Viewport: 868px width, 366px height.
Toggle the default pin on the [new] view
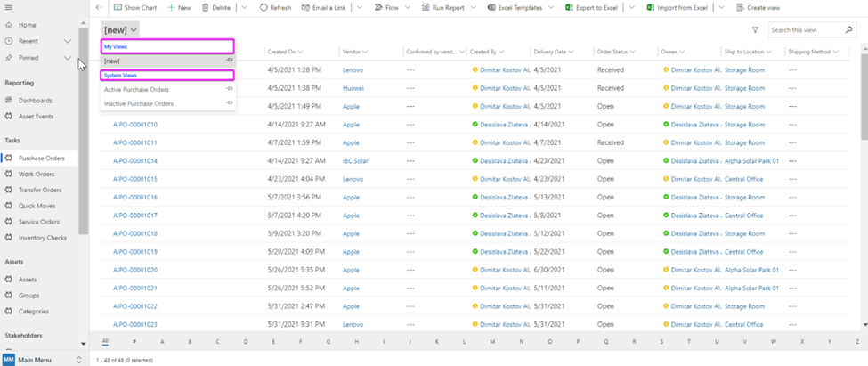tap(231, 61)
